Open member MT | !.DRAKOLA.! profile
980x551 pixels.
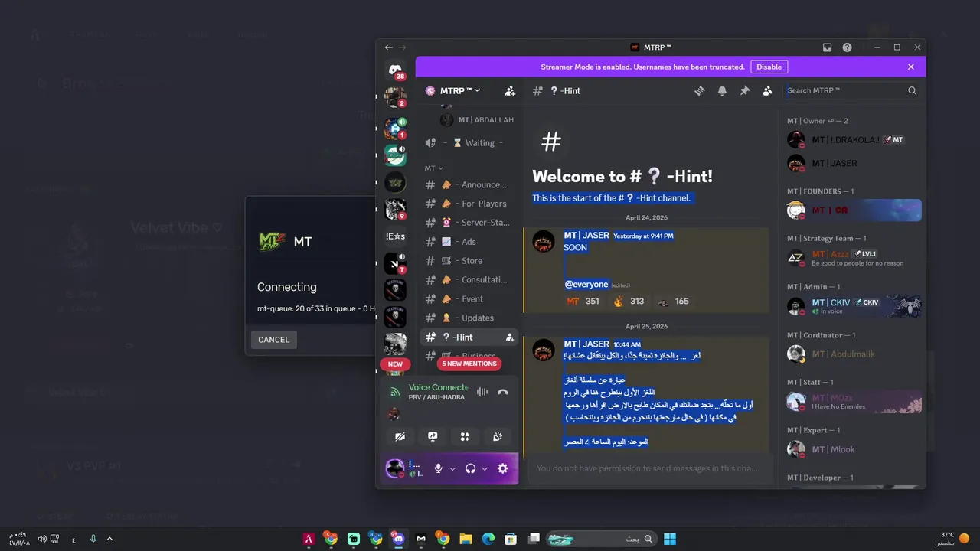click(854, 140)
